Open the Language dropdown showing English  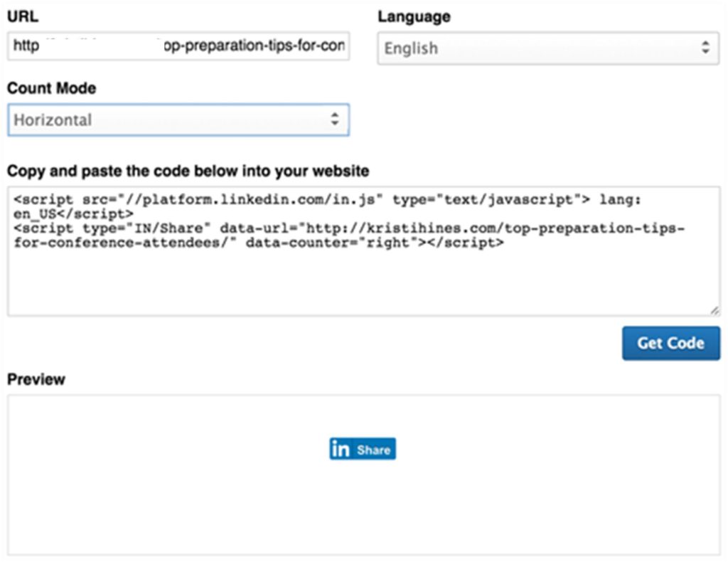[548, 48]
